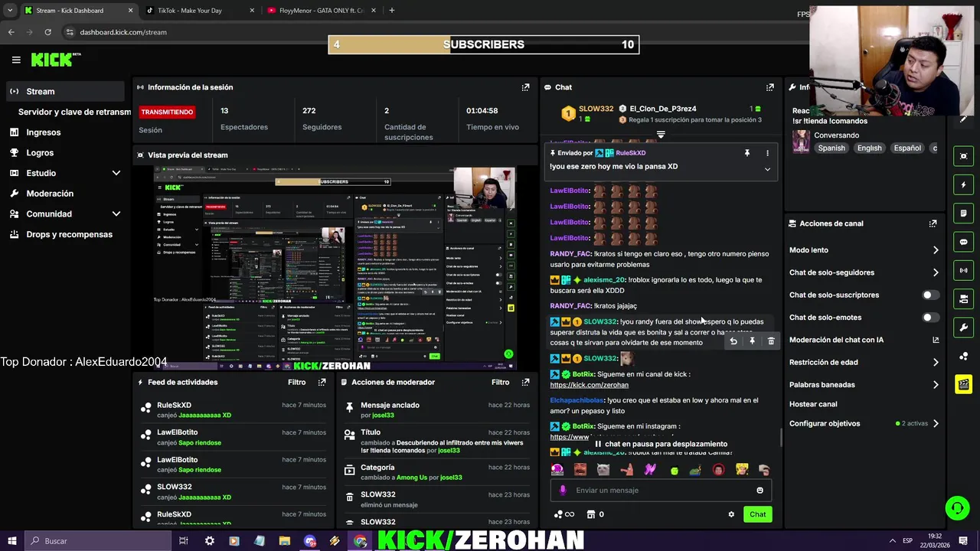
Task: Click the lightning bolt icon in right sidebar
Action: pos(963,184)
